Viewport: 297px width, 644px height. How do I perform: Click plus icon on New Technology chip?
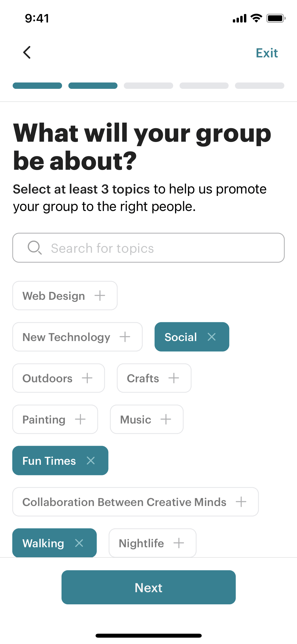(x=125, y=337)
